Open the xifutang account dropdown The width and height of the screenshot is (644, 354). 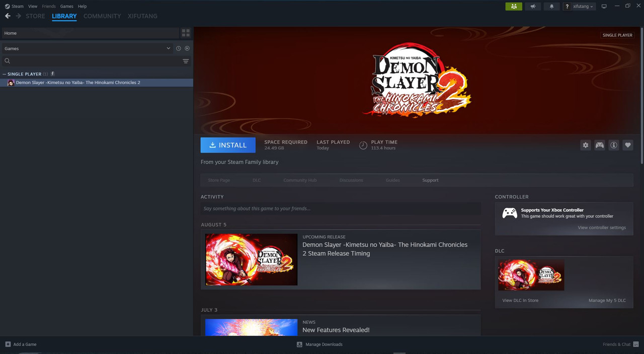coord(580,6)
